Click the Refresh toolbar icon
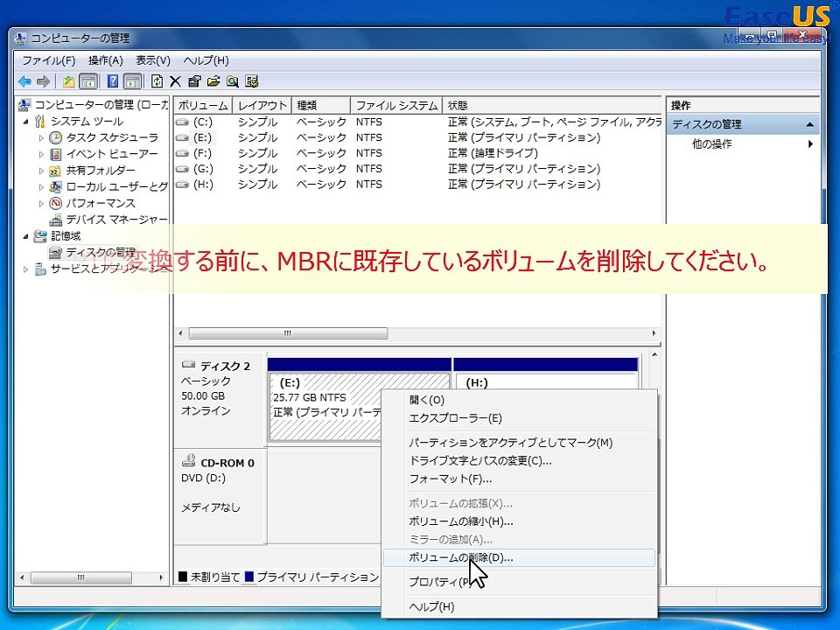The image size is (840, 630). click(157, 81)
